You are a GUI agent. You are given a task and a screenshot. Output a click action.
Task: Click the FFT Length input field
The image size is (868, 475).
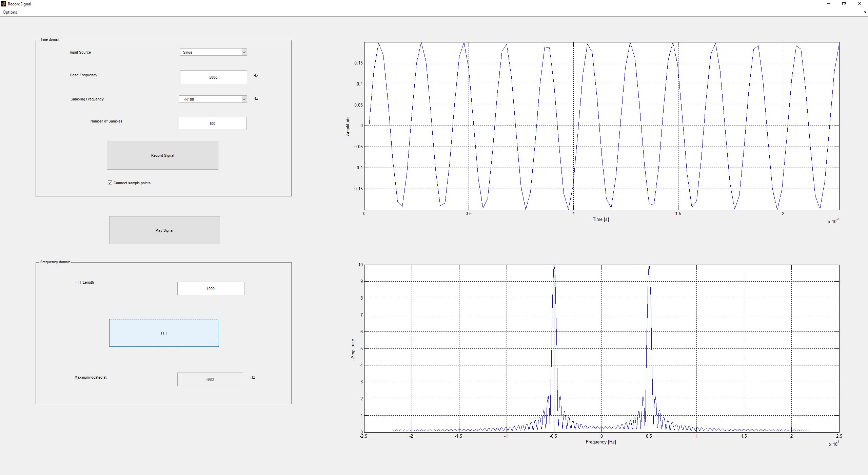coord(211,289)
